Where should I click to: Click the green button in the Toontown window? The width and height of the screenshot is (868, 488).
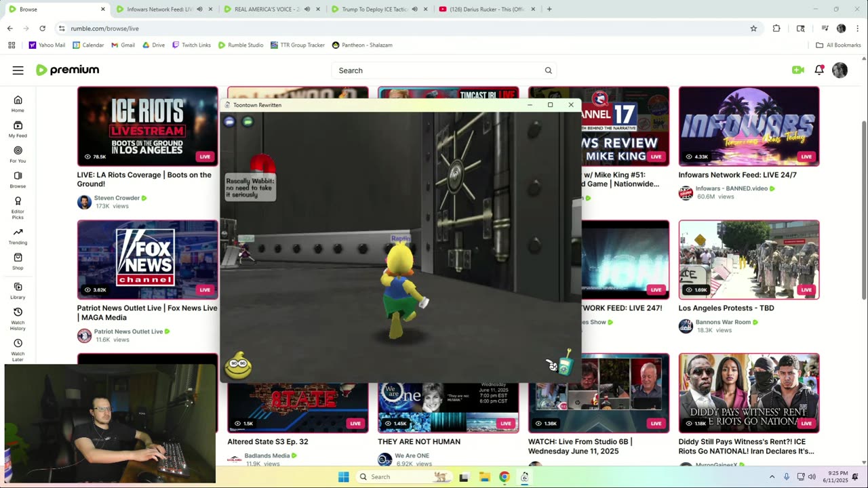coord(248,121)
